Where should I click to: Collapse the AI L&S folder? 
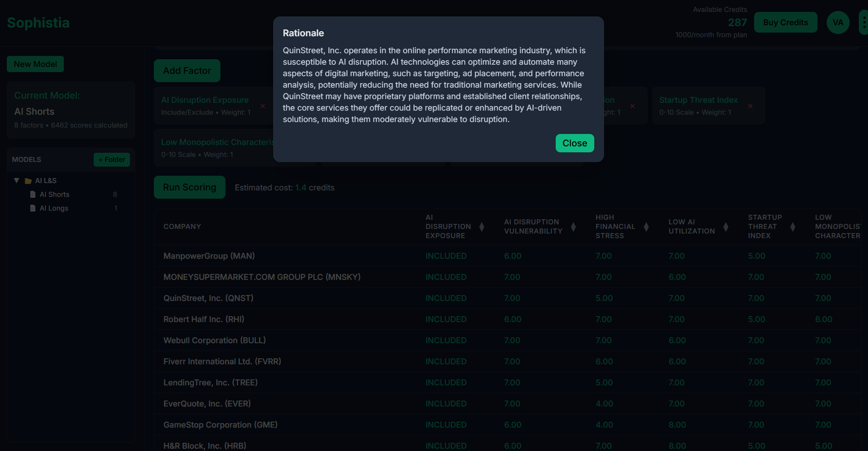tap(17, 180)
